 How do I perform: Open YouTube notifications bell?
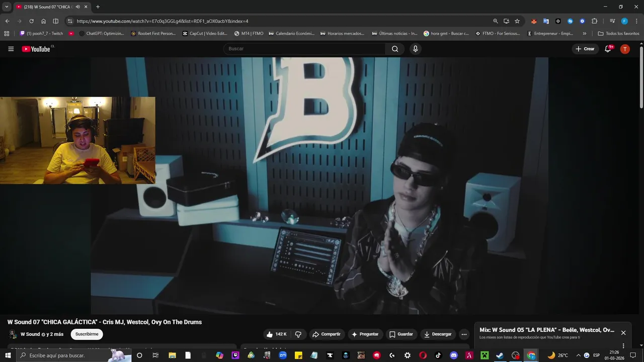608,49
